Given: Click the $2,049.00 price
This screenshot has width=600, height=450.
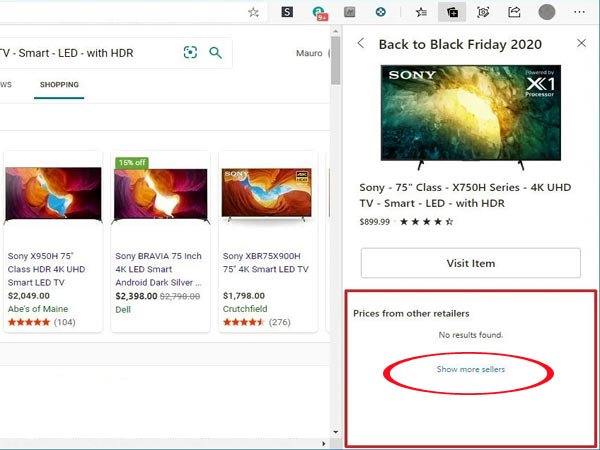Looking at the screenshot, I should pyautogui.click(x=29, y=296).
